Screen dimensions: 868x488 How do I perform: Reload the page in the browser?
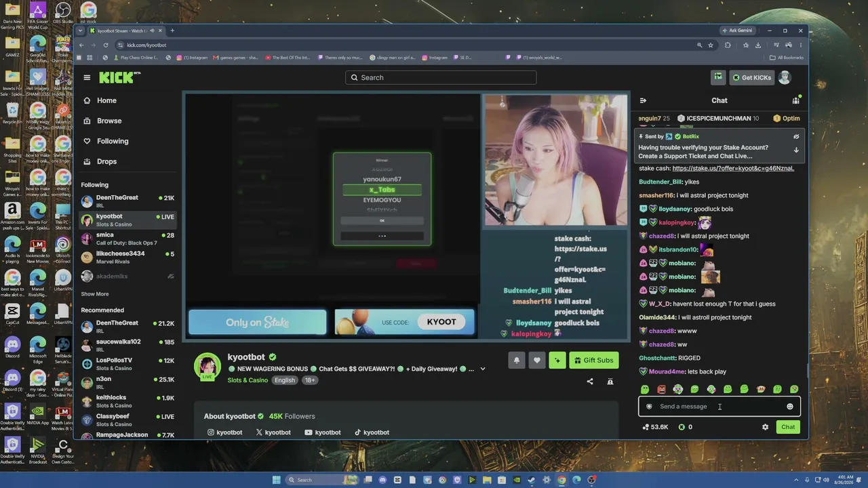coord(106,45)
